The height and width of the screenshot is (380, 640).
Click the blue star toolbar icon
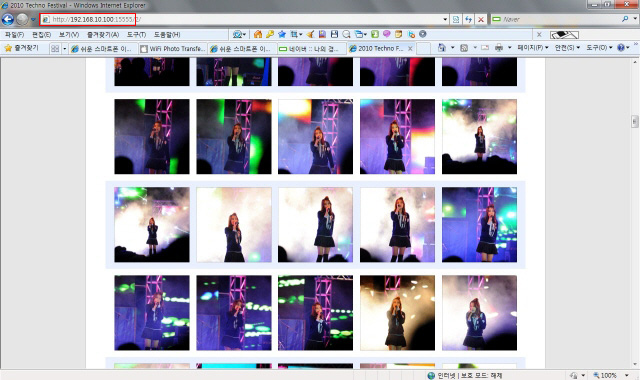coord(282,34)
